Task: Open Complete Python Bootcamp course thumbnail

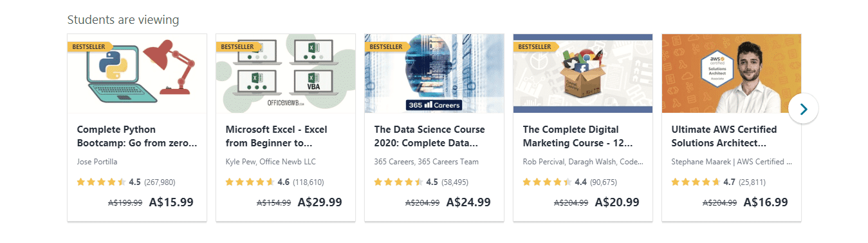Action: (x=137, y=73)
